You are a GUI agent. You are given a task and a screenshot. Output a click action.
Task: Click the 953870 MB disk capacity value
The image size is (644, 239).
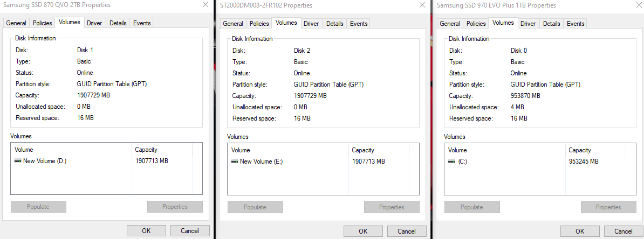coord(525,95)
